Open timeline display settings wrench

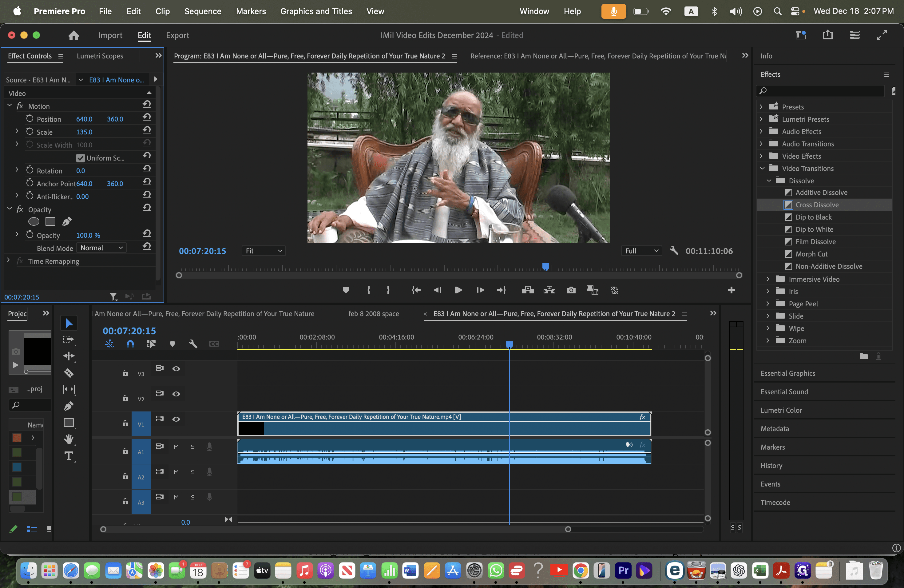click(x=193, y=344)
